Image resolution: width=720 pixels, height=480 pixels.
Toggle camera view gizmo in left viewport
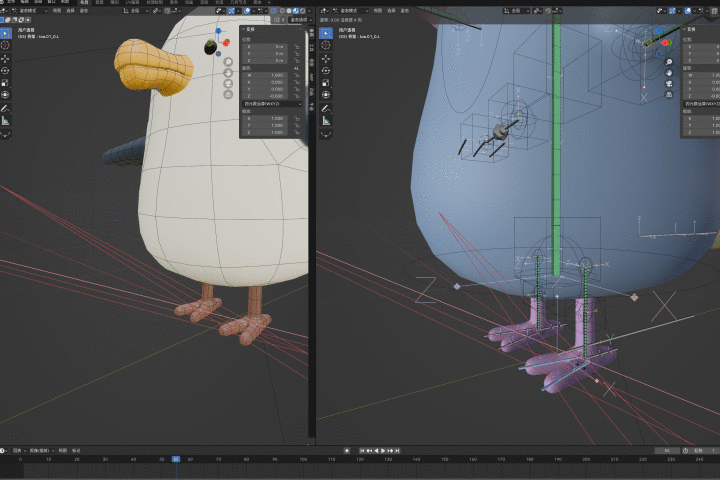coord(228,84)
